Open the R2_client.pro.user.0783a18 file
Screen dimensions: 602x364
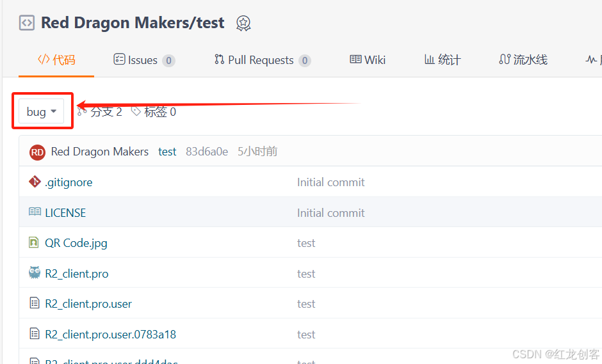tap(111, 335)
